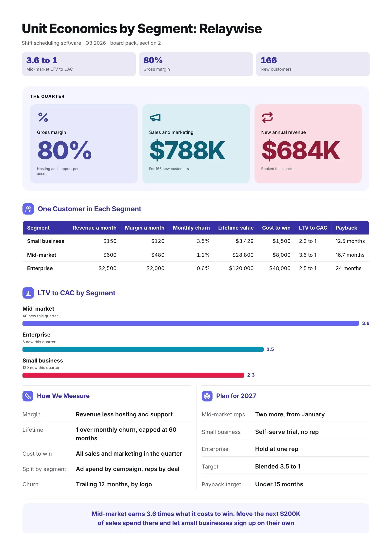Screen dimensions: 392x555
Task: Click the "Hold at one rep" entry
Action: [277, 449]
